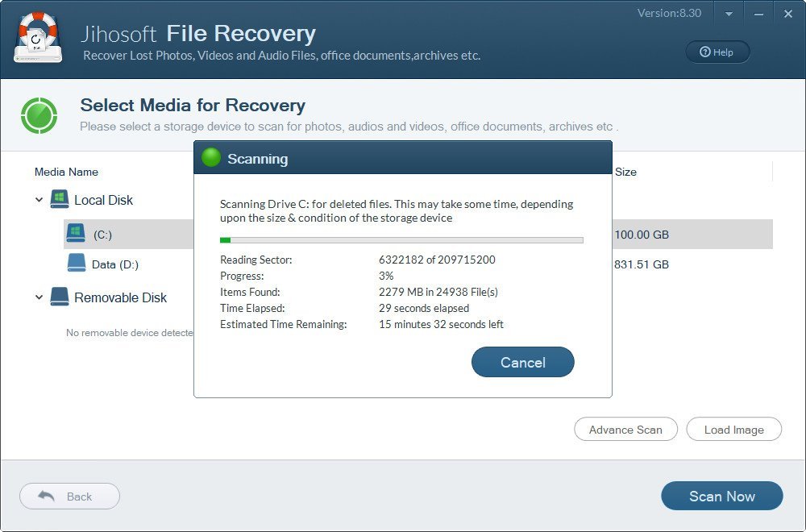The width and height of the screenshot is (806, 532).
Task: Click the 3% progress value
Action: pyautogui.click(x=386, y=276)
